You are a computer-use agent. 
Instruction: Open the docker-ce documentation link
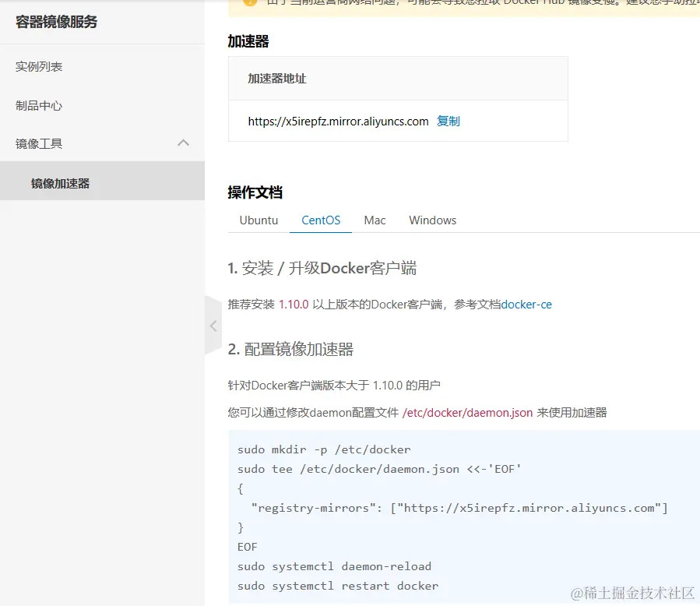[526, 305]
